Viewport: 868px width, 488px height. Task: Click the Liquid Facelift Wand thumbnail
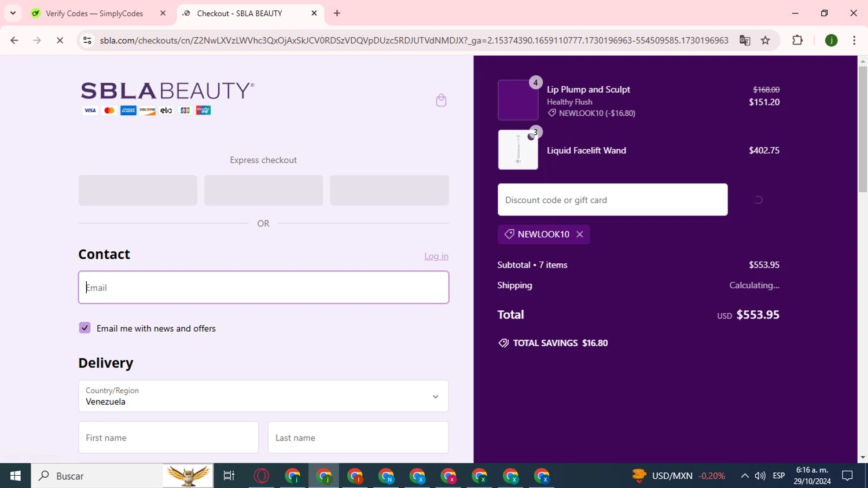pos(518,149)
